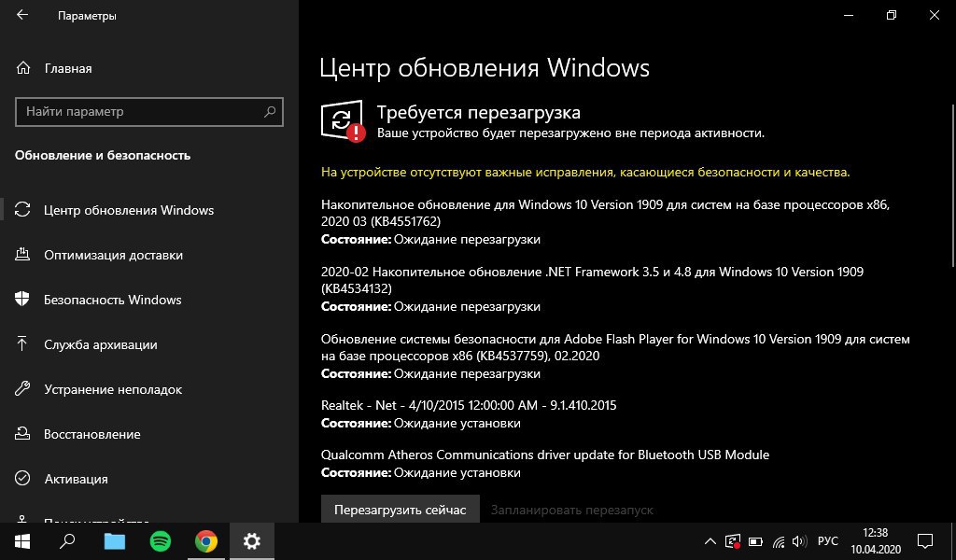Open Безопасность Windows section
956x560 pixels.
[x=113, y=300]
